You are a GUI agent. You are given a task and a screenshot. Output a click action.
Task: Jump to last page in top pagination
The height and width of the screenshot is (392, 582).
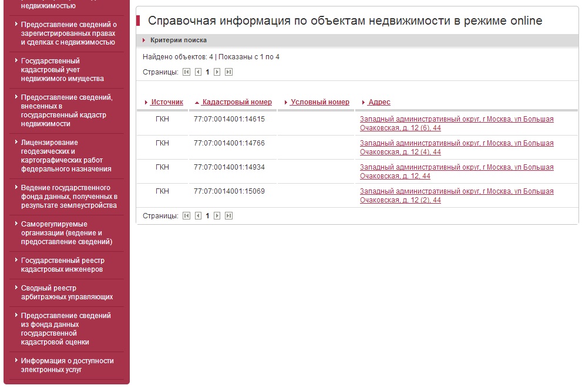tap(229, 72)
